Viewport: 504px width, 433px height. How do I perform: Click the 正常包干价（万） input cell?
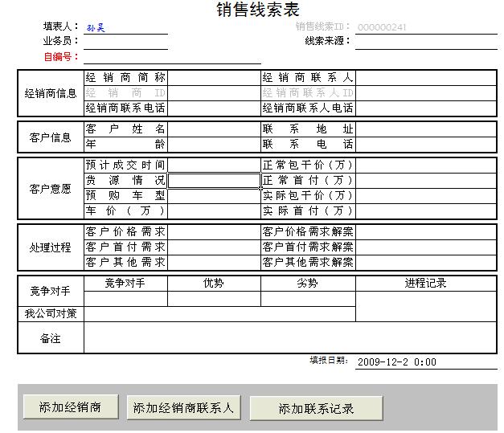[425, 165]
